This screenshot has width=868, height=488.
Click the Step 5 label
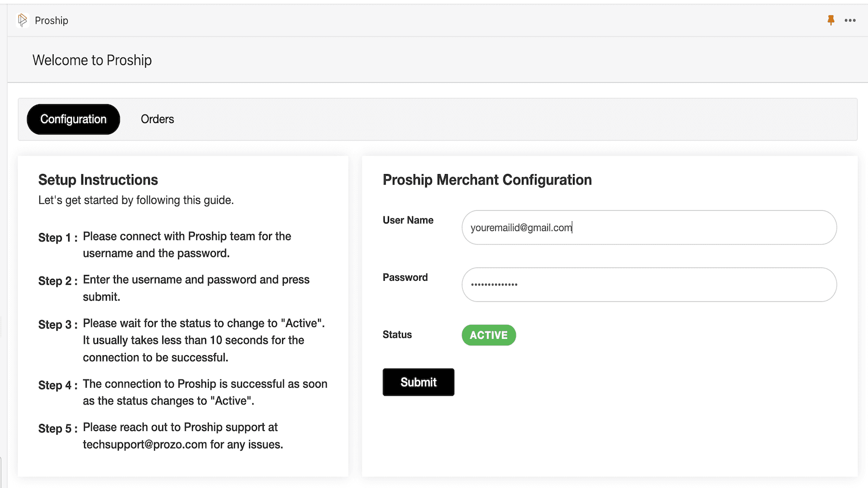[x=58, y=428]
